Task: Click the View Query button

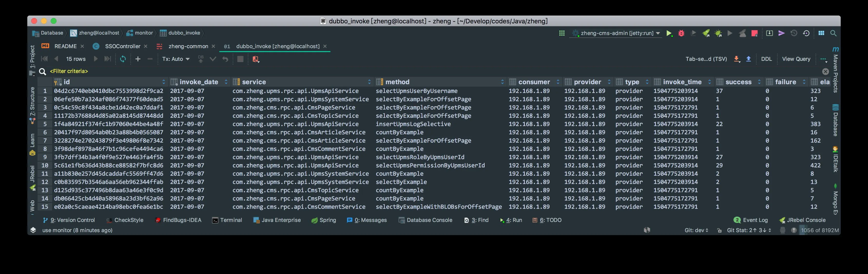Action: tap(796, 59)
